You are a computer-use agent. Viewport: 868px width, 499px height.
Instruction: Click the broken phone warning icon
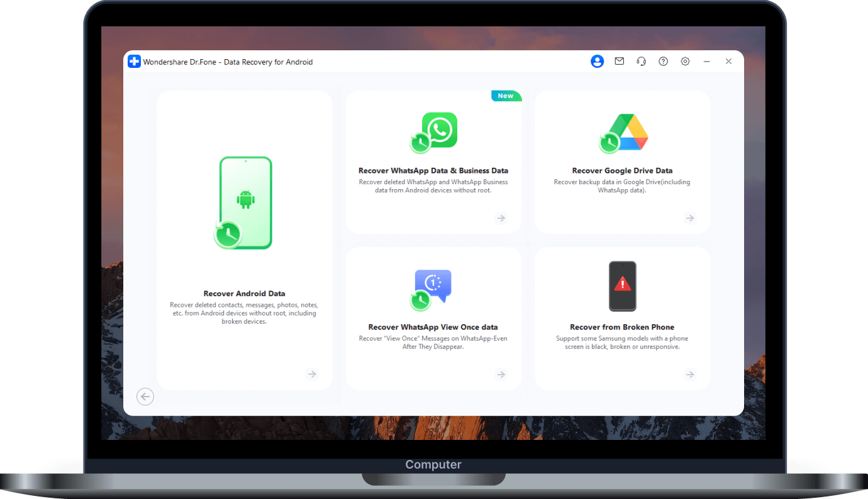click(x=623, y=286)
